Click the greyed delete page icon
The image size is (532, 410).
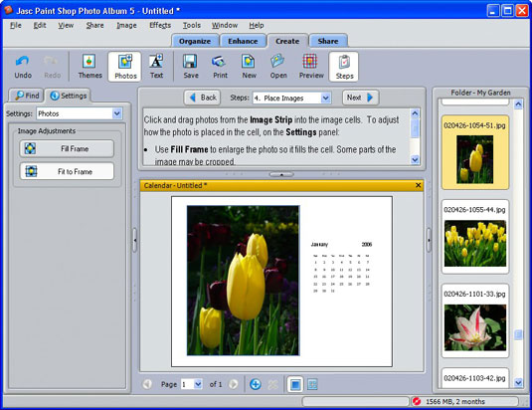[272, 384]
